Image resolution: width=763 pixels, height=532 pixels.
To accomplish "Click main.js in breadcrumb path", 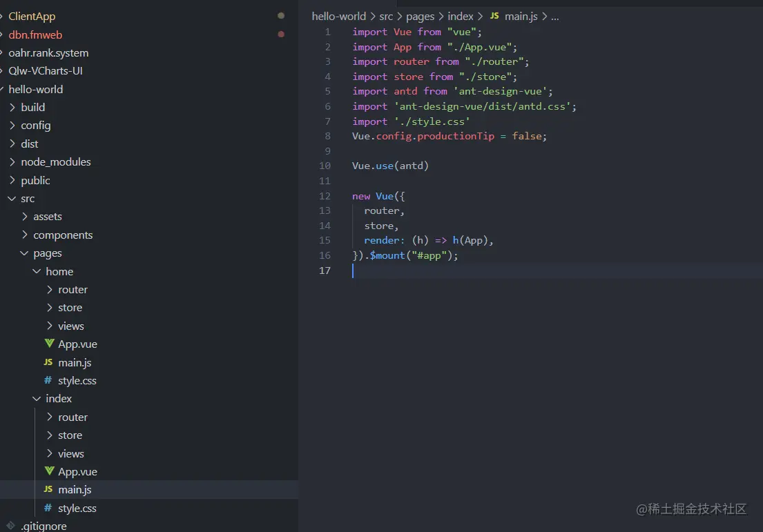I will 521,16.
